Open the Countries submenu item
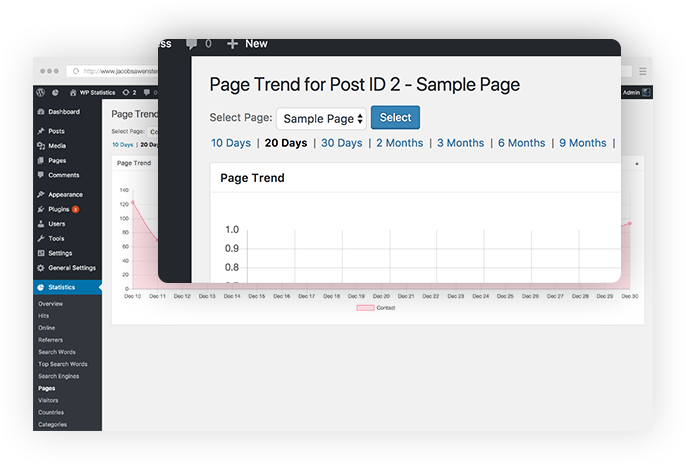 pos(51,412)
